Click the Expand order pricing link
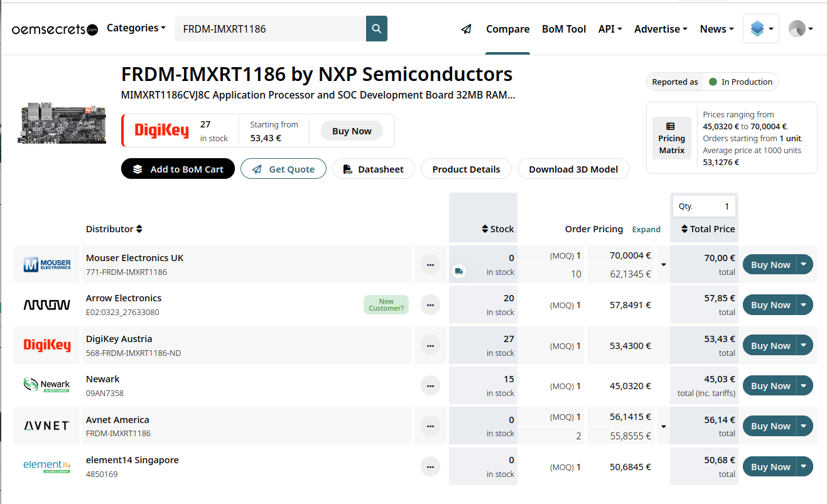 [646, 230]
